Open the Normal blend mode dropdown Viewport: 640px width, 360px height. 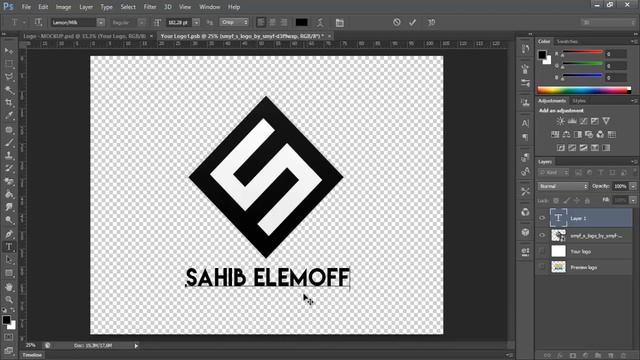coord(563,186)
